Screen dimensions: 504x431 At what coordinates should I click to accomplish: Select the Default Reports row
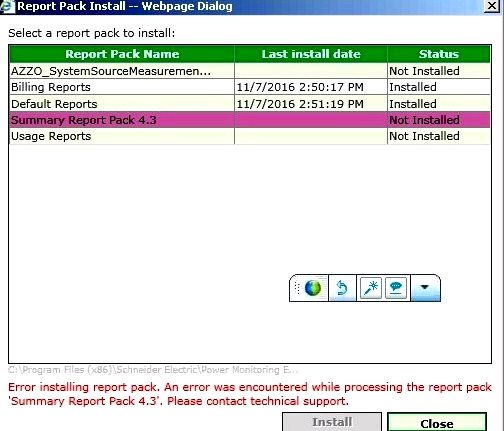click(250, 104)
